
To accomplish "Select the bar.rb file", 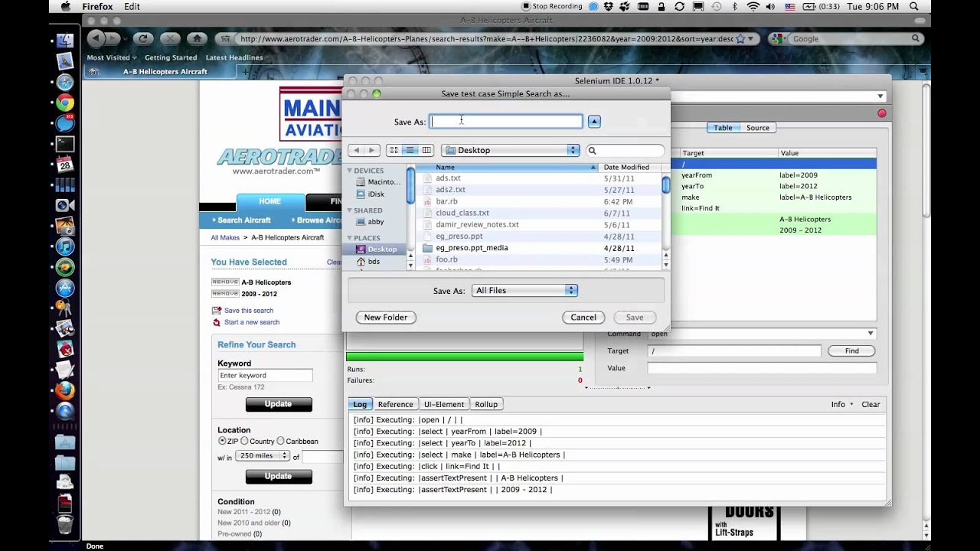I will (446, 201).
